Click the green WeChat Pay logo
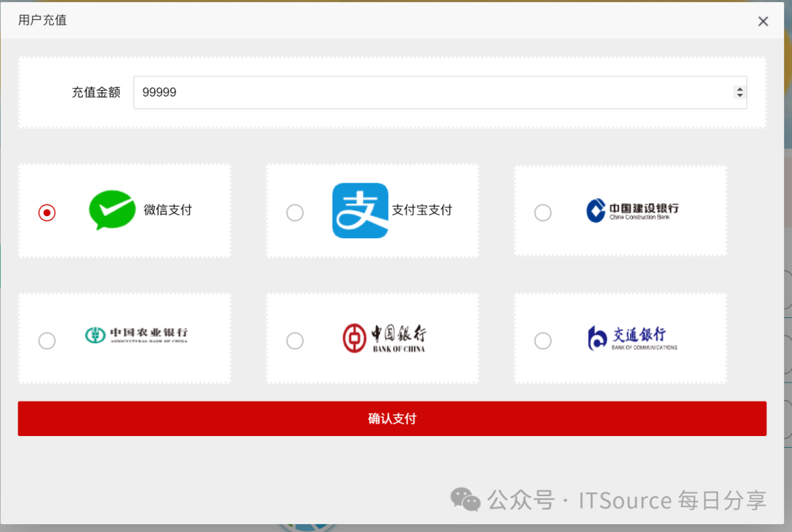 [x=112, y=210]
